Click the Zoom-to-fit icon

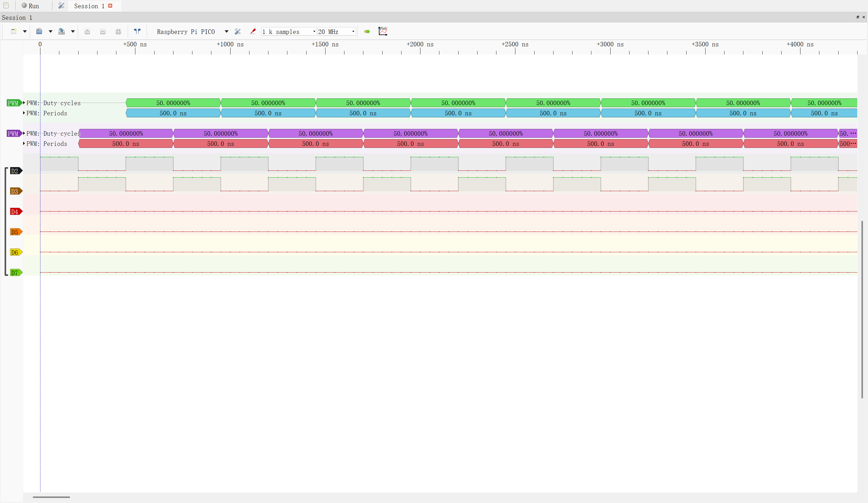pos(118,31)
